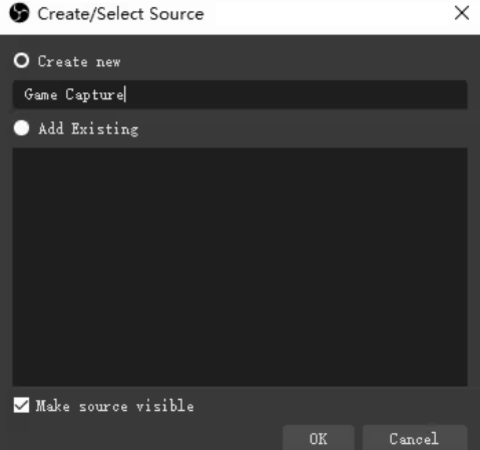This screenshot has height=450, width=480.
Task: Uncheck Make source visible checkbox
Action: [x=21, y=405]
